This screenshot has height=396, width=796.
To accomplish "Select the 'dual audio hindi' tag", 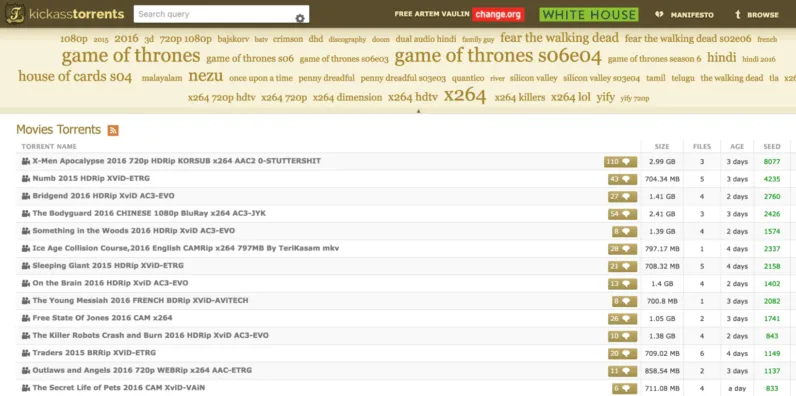I will (x=426, y=39).
